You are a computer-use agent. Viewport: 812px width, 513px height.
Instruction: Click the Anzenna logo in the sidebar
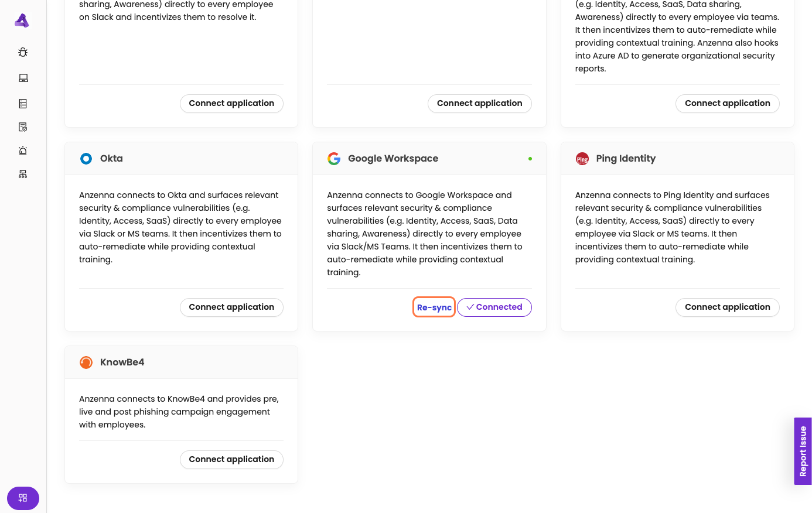22,20
